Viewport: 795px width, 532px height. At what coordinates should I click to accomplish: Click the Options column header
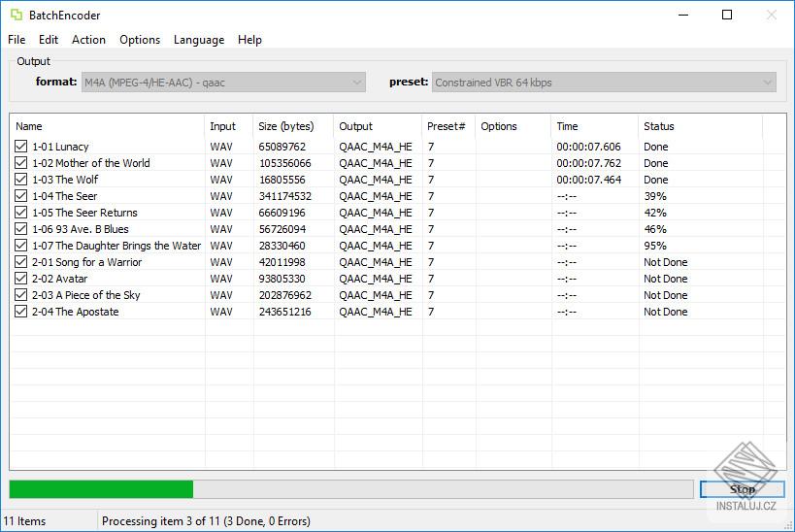pyautogui.click(x=513, y=126)
